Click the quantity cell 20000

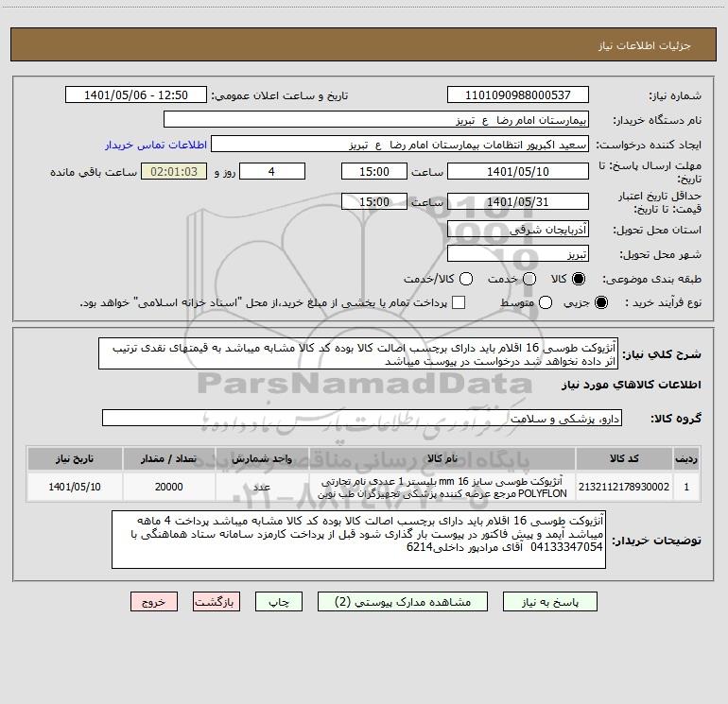click(x=169, y=487)
